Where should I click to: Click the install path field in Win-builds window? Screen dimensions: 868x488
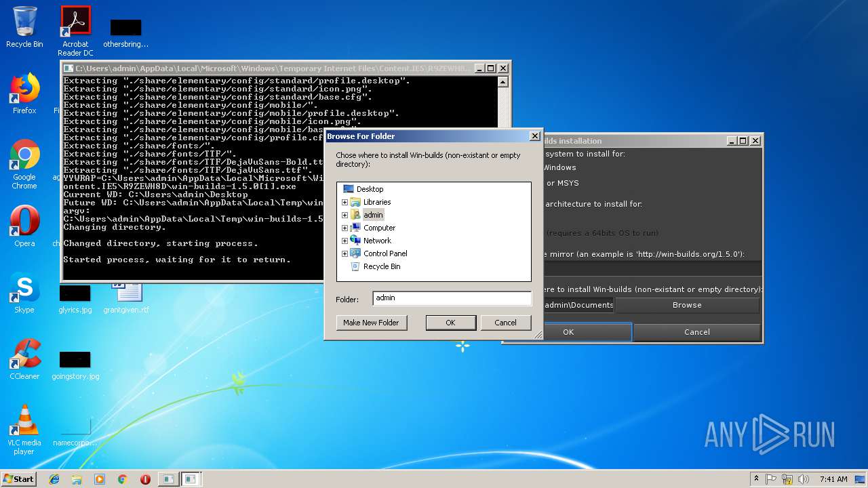[x=578, y=305]
